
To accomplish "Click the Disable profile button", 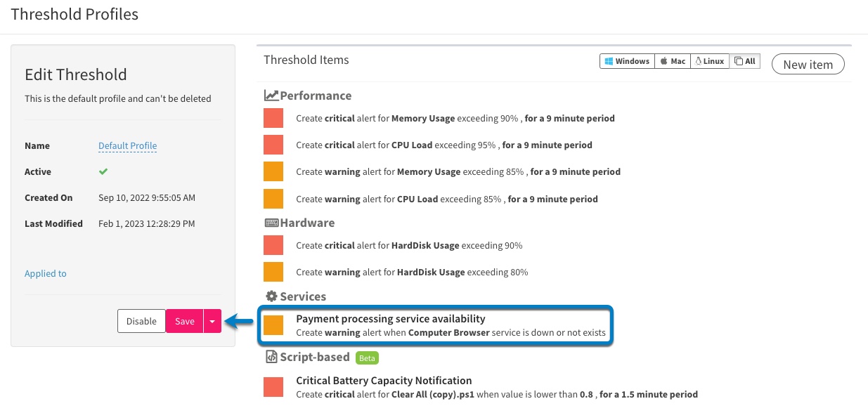I will [x=141, y=321].
